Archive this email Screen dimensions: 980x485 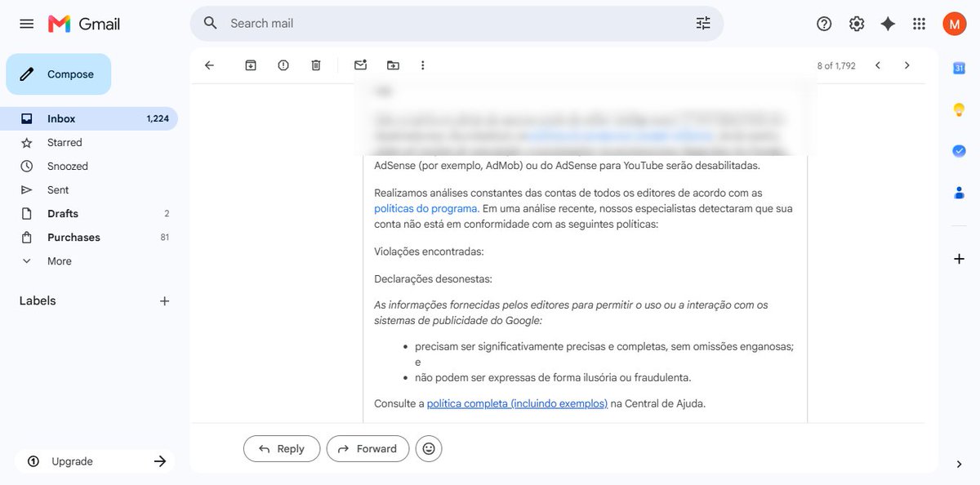251,65
